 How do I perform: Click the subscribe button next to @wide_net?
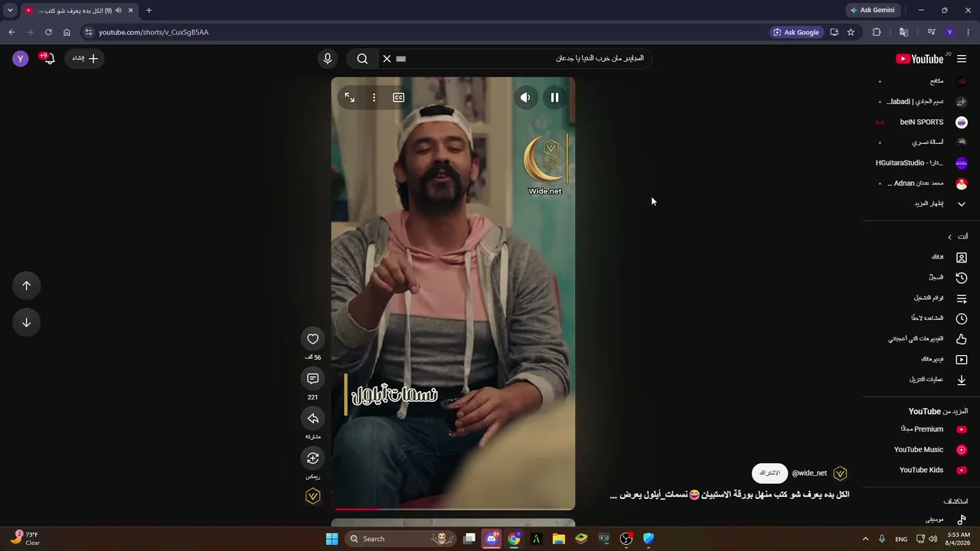click(769, 473)
